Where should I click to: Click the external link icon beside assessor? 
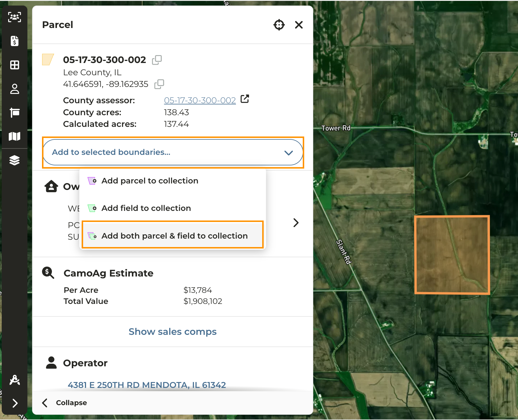point(245,99)
